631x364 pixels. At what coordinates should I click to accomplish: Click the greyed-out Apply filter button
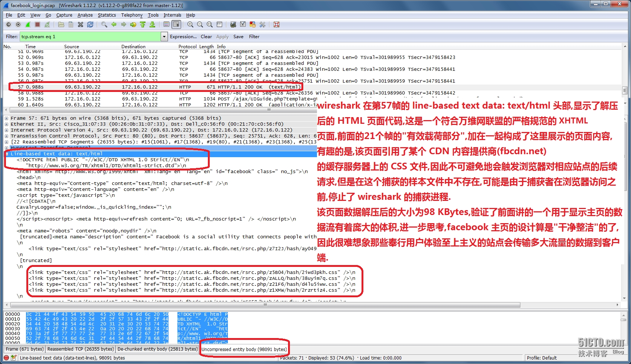tap(222, 37)
